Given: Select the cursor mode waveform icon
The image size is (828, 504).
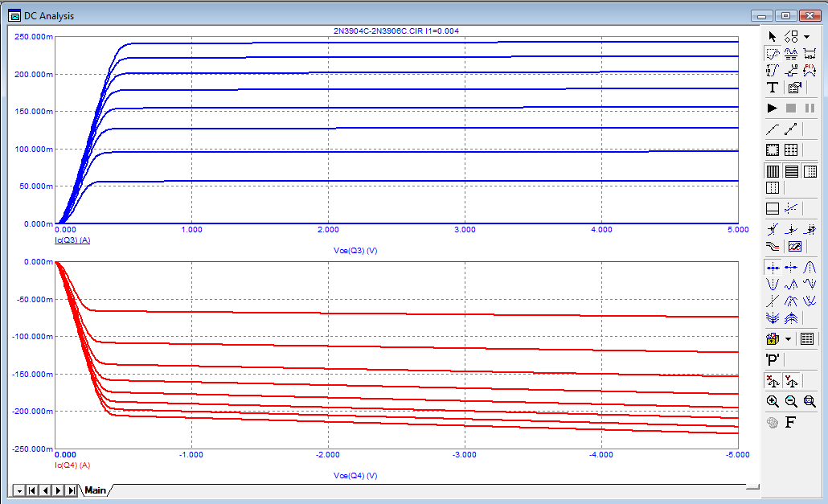Looking at the screenshot, I should pyautogui.click(x=791, y=53).
